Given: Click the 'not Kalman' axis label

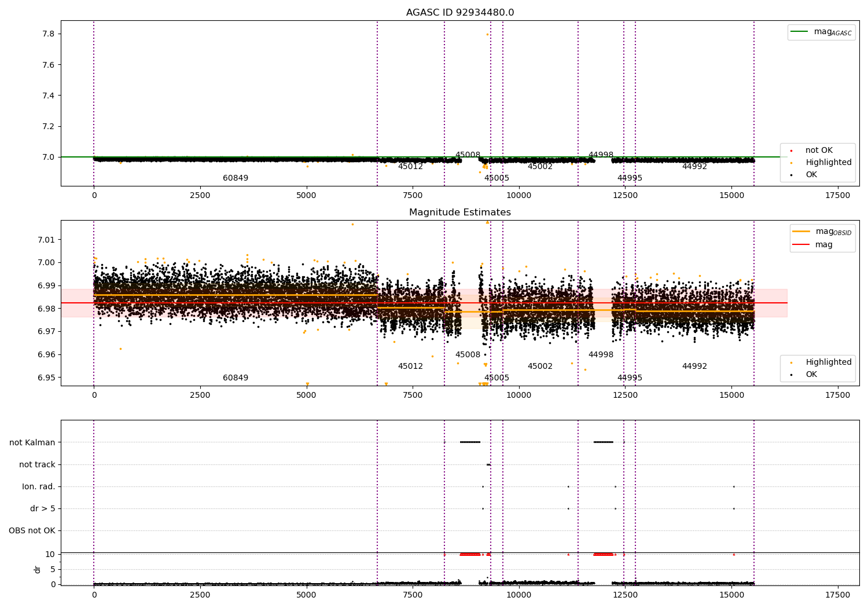Looking at the screenshot, I should [x=32, y=443].
